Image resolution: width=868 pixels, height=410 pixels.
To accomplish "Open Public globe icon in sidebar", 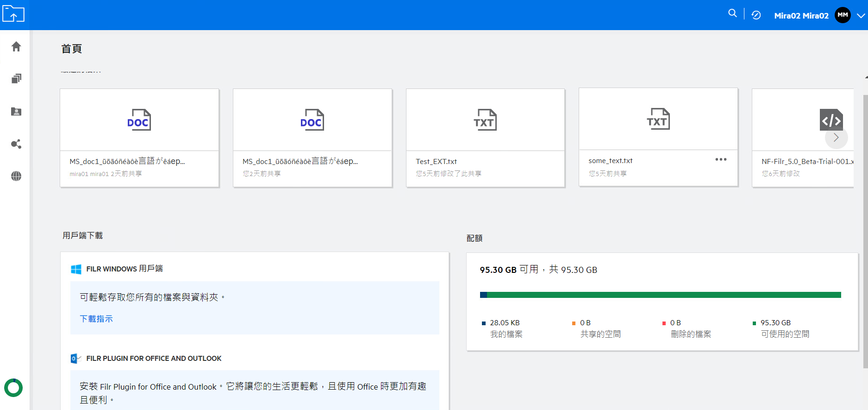I will tap(16, 176).
